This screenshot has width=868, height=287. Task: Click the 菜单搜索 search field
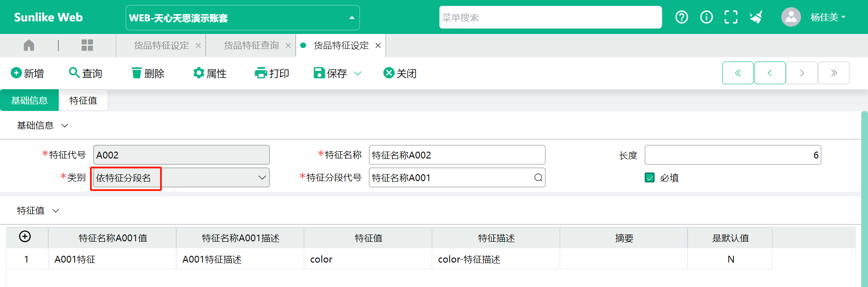(x=550, y=18)
